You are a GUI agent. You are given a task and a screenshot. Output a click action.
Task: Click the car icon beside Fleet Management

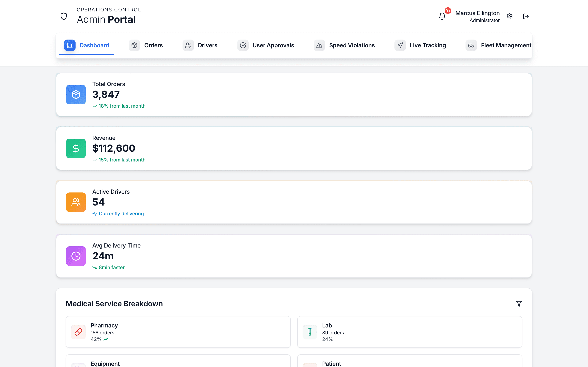471,45
